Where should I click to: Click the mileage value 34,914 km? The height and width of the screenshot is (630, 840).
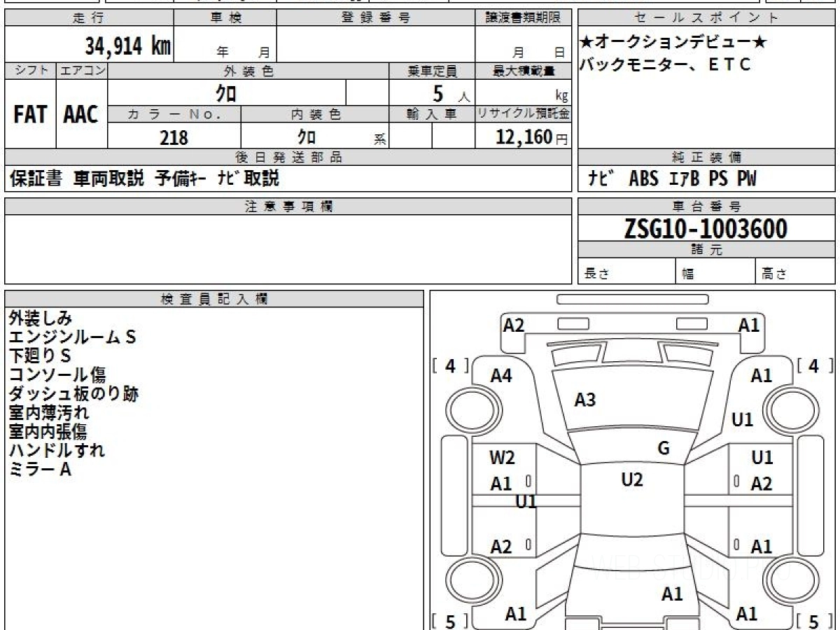point(128,46)
